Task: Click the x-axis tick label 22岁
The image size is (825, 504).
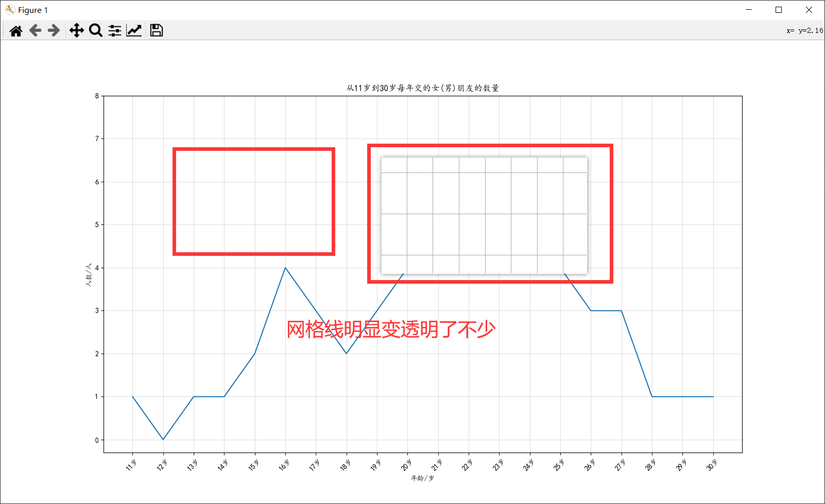Action: point(468,465)
